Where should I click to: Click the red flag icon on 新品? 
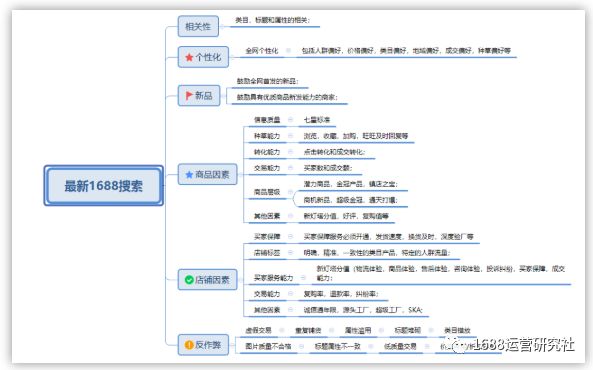[x=189, y=95]
